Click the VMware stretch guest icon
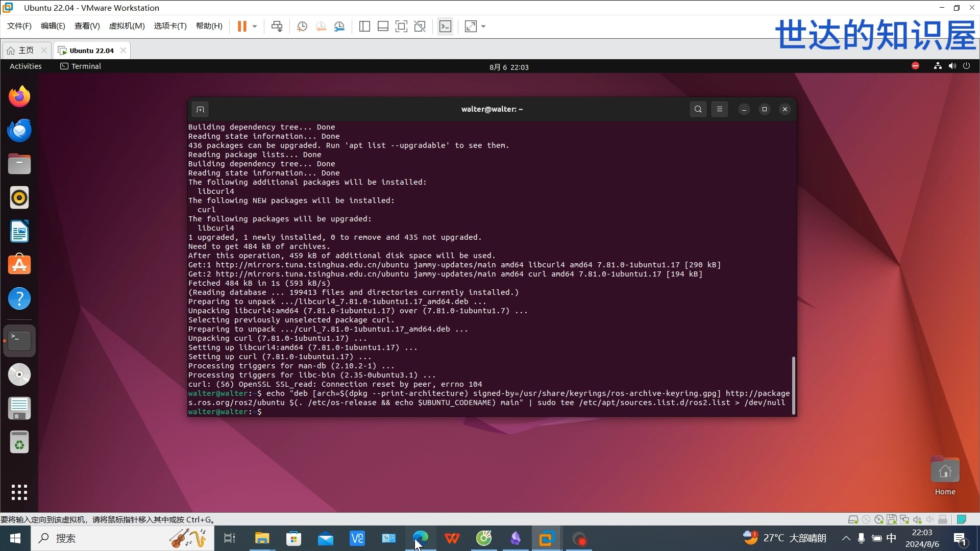The image size is (980, 551). (x=471, y=27)
